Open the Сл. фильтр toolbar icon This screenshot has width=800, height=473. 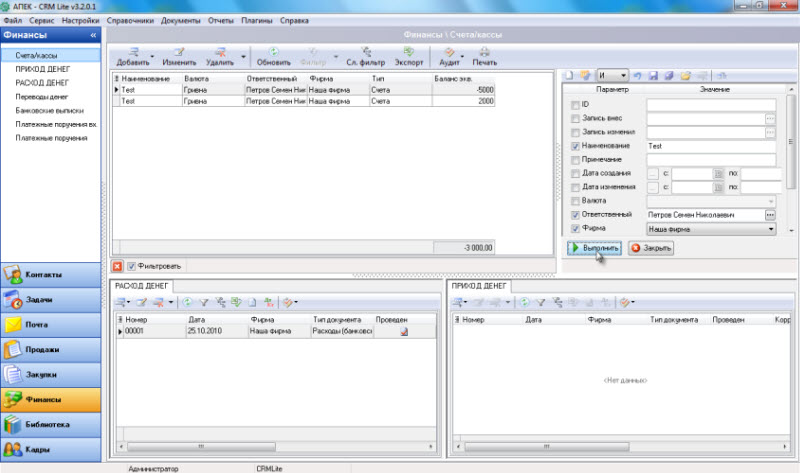click(366, 52)
